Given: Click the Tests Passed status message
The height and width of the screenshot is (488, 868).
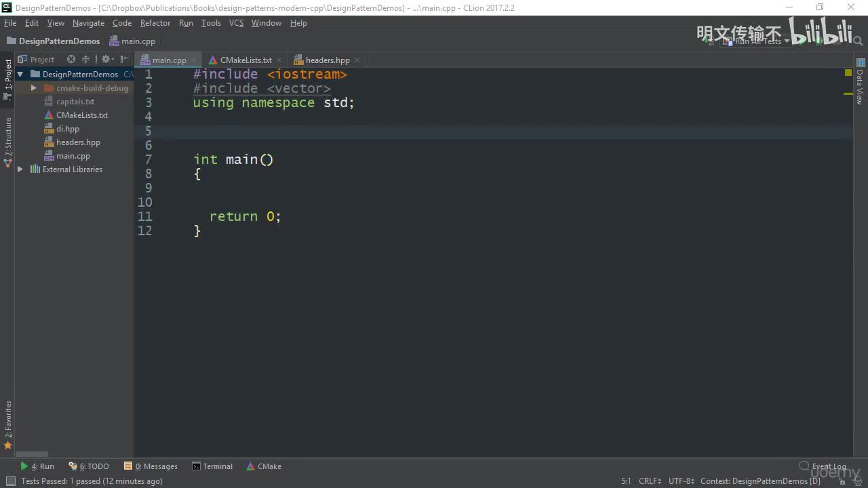Looking at the screenshot, I should [x=92, y=481].
